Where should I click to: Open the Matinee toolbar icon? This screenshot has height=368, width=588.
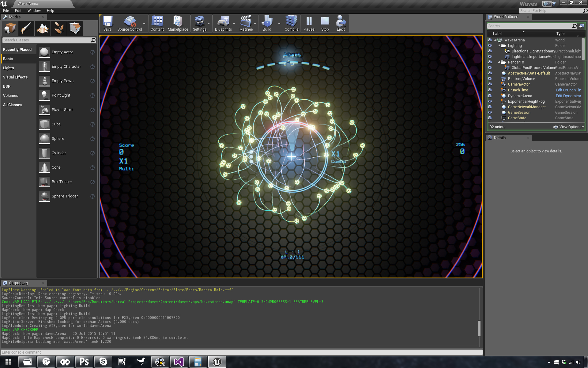coord(246,24)
